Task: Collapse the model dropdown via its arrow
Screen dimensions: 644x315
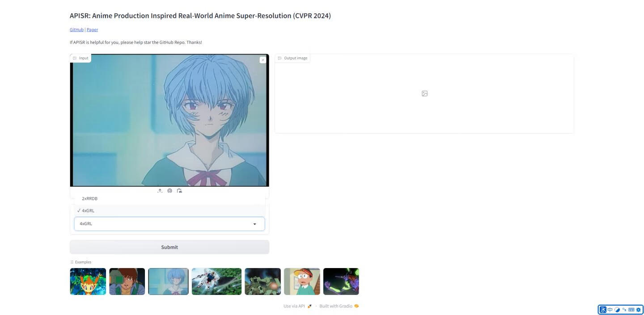Action: click(x=255, y=224)
